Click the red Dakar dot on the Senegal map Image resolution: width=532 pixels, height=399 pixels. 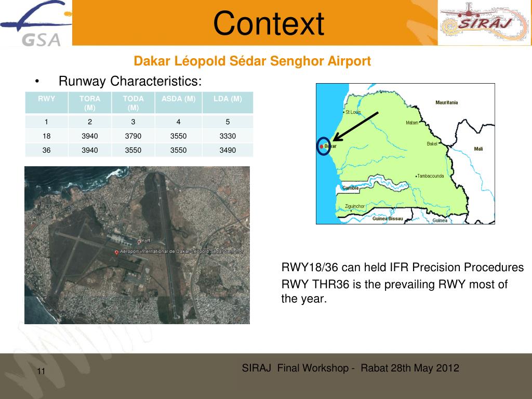[322, 147]
